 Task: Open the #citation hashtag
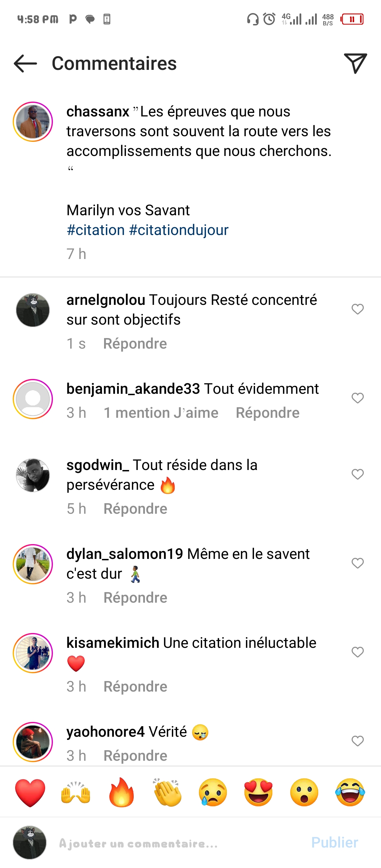[96, 230]
